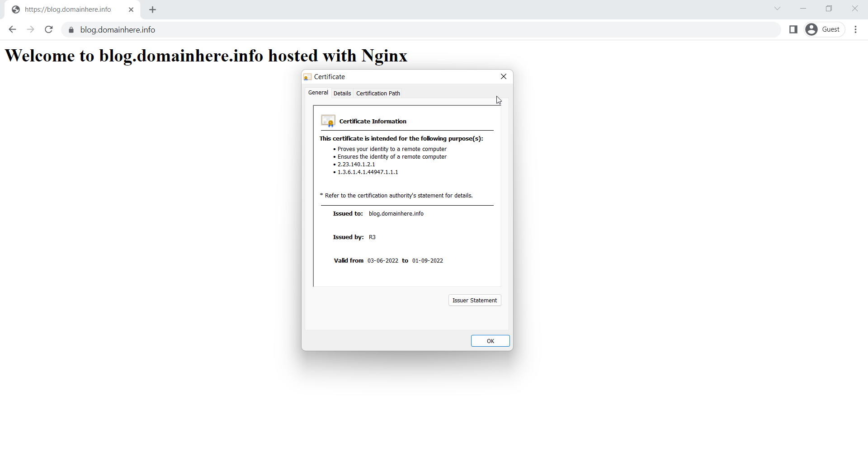Viewport: 868px width, 461px height.
Task: Click the Issuer Statement button
Action: [x=475, y=300]
